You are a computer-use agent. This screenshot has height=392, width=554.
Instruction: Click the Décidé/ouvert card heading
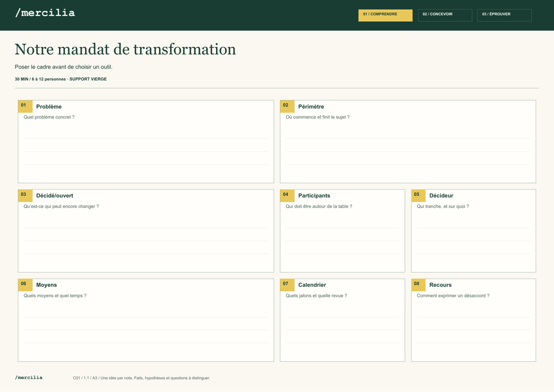[x=54, y=196]
